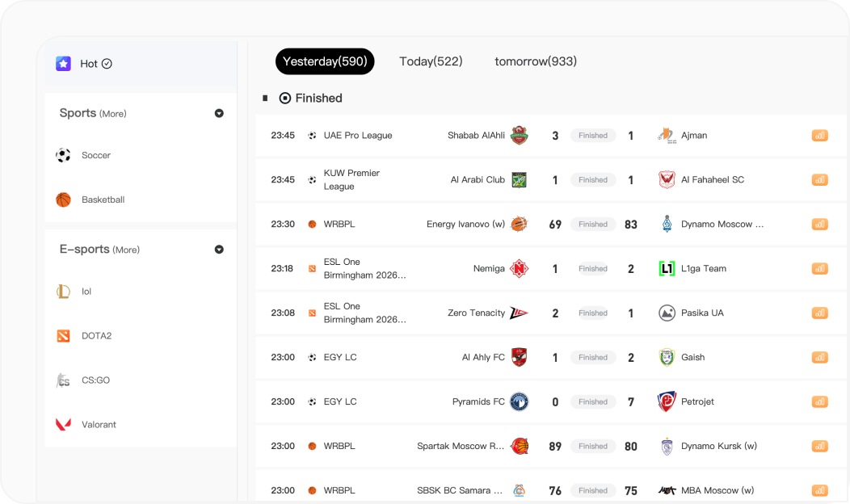The image size is (850, 504).
Task: Open the Zero Tenacity vs Pasika UA row
Action: (420, 313)
